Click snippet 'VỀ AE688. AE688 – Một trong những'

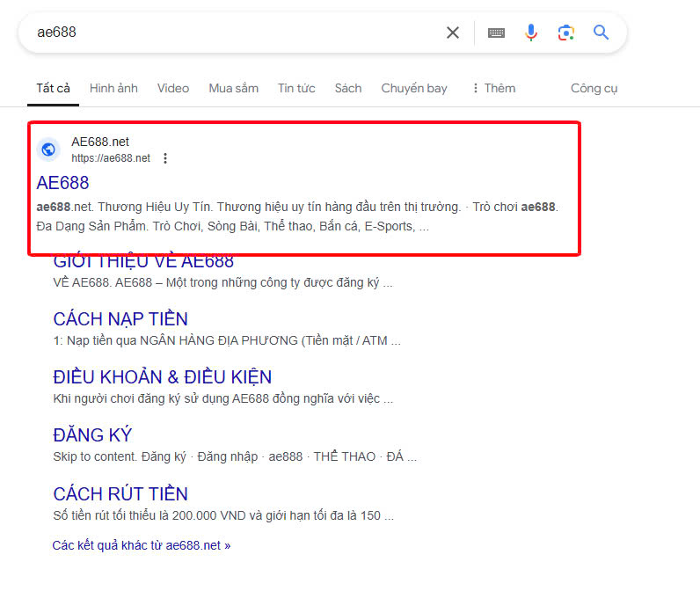tap(222, 282)
